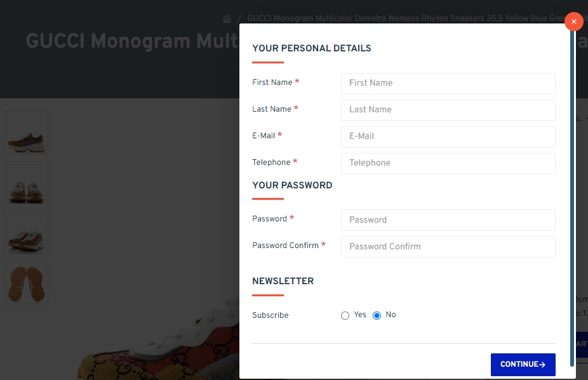The image size is (588, 380).
Task: View the third sneaker thumbnail image
Action: coord(27,233)
